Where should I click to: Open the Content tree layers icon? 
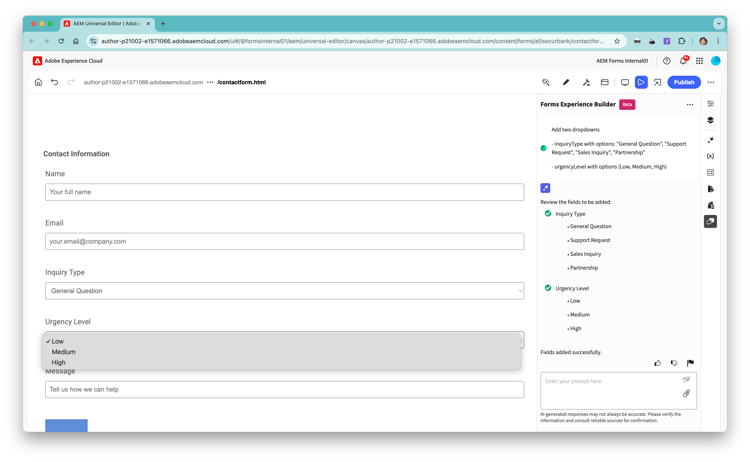pos(710,120)
